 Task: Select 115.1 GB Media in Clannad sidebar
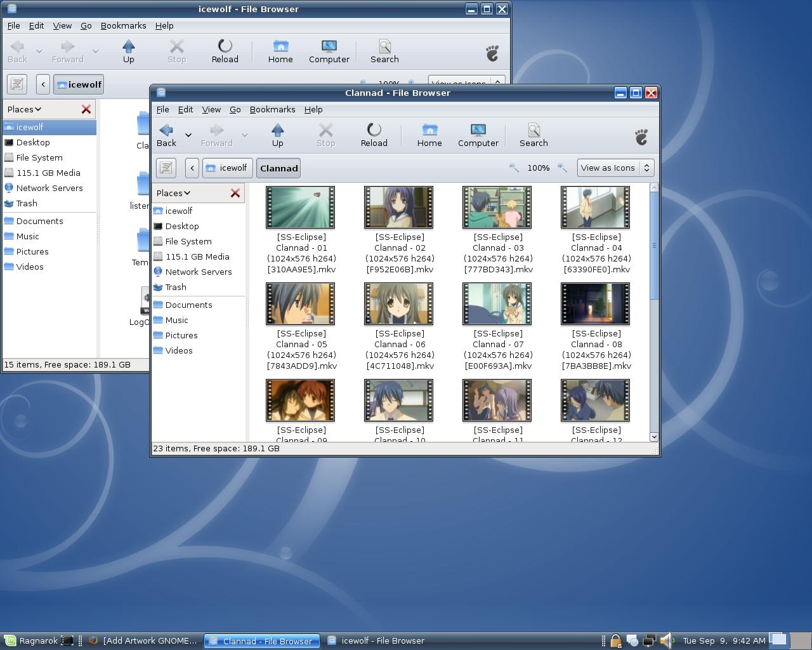(199, 256)
